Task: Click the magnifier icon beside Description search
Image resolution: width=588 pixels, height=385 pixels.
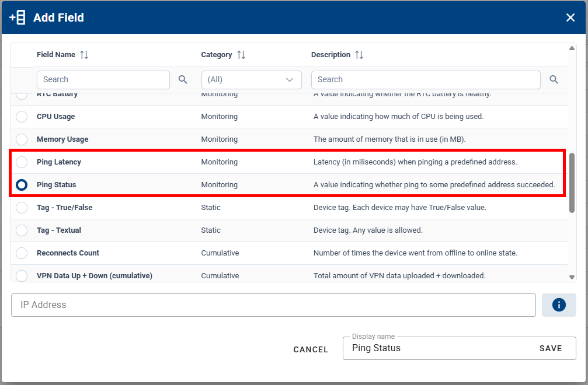Action: (554, 79)
